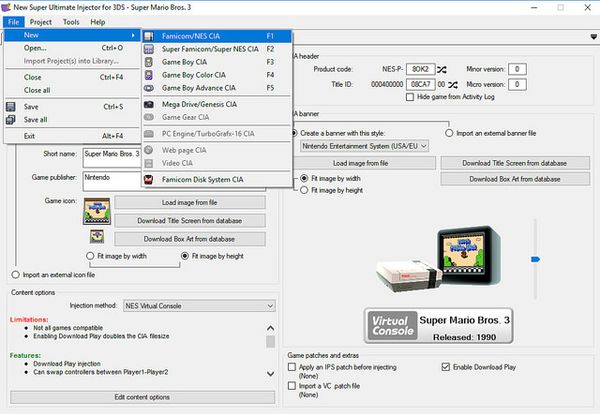Click banner Download Box Art from database
This screenshot has height=414, width=600.
pos(515,179)
